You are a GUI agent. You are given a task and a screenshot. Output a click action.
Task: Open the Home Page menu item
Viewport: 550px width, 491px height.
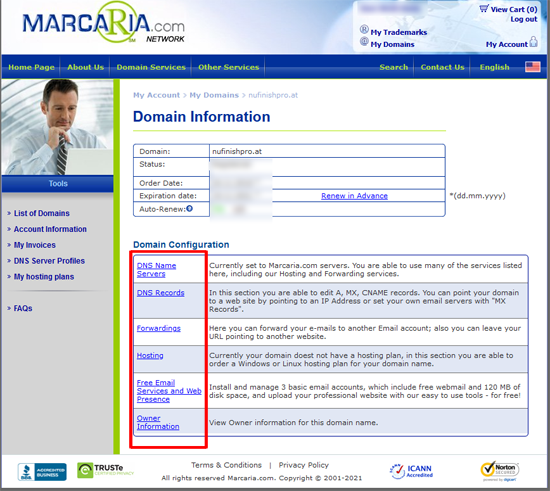coord(31,67)
